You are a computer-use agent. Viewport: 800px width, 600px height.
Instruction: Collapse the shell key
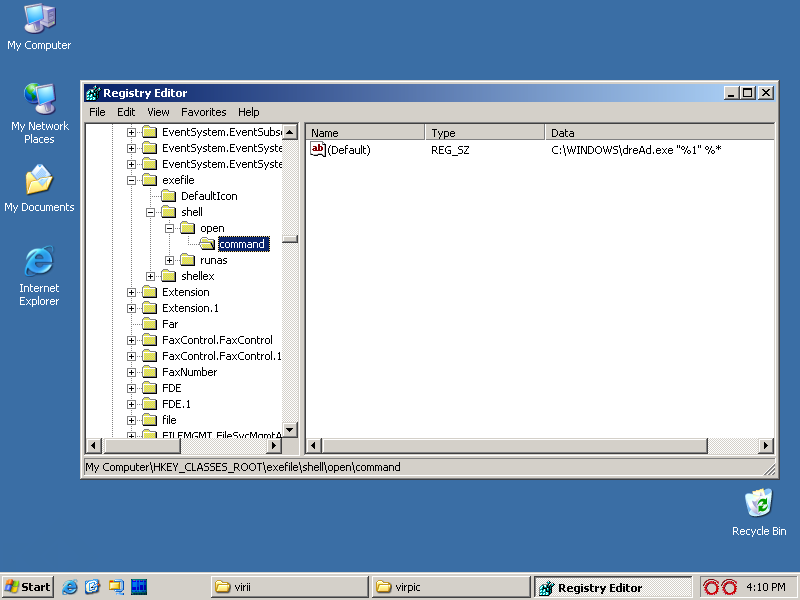coord(151,212)
